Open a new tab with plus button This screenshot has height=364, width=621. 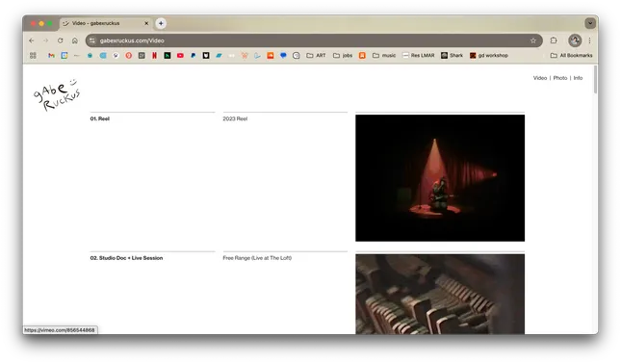(161, 23)
